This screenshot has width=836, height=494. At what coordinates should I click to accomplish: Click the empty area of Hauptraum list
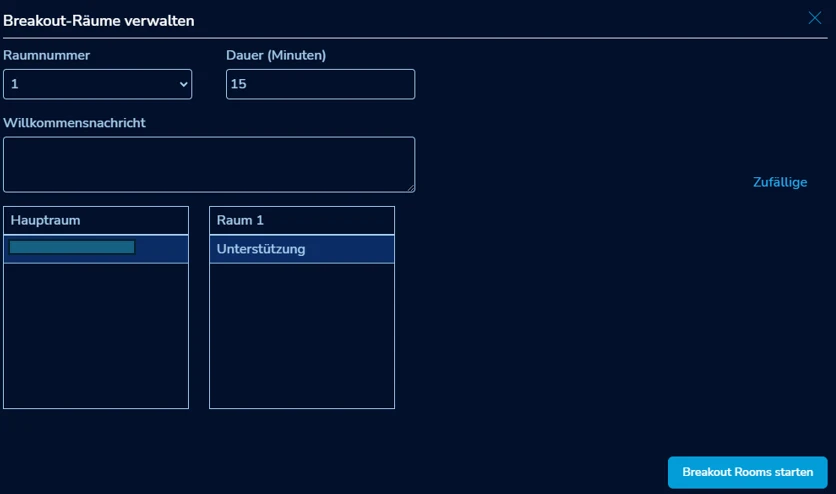[x=96, y=335]
